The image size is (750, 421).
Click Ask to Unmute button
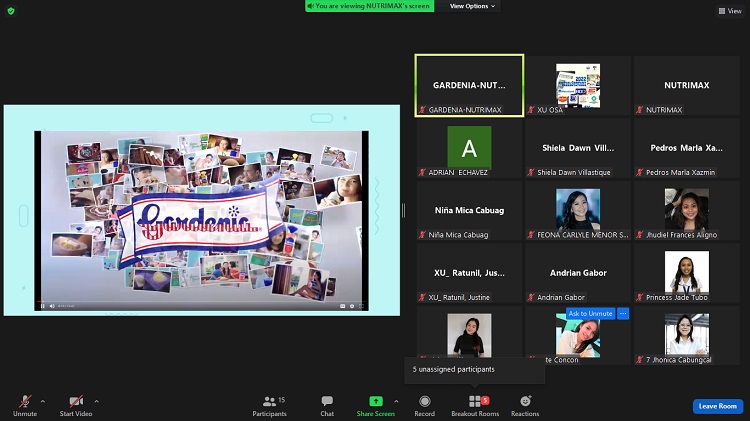pos(590,313)
